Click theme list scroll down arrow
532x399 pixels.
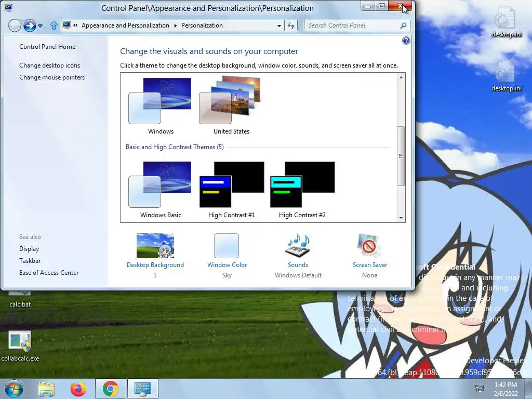coord(401,218)
